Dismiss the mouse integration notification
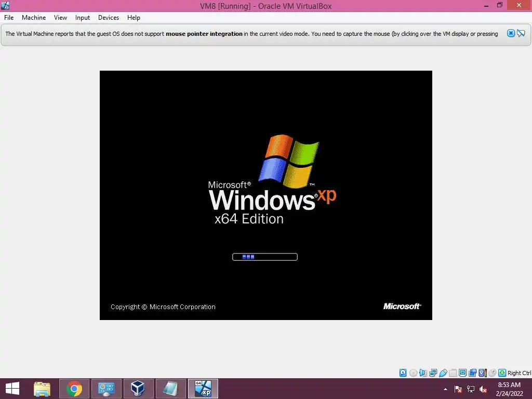 pyautogui.click(x=511, y=33)
